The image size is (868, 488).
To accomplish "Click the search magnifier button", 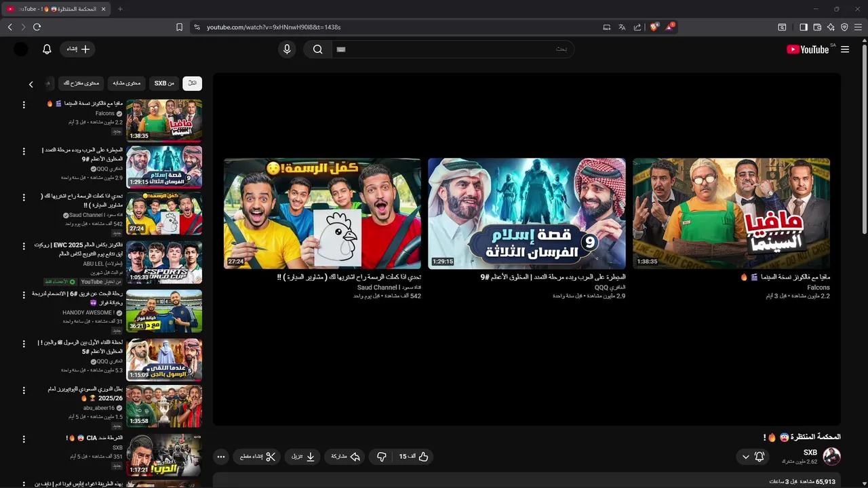I will click(317, 49).
